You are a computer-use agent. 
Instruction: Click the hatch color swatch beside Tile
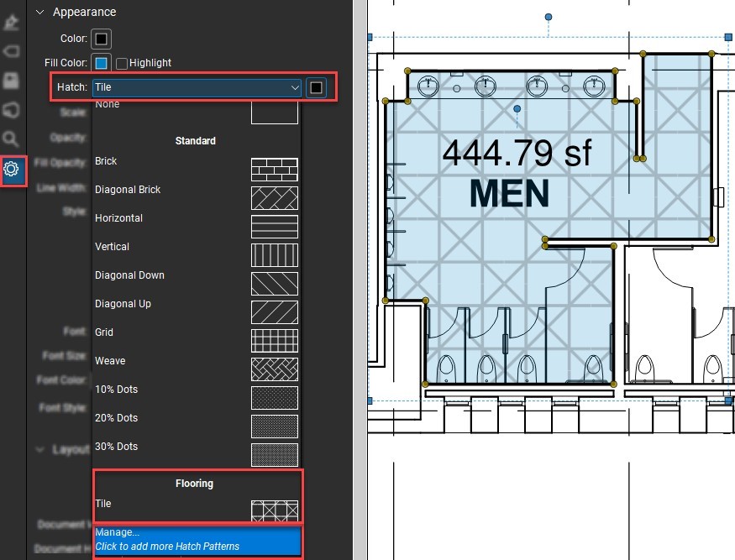coord(317,87)
